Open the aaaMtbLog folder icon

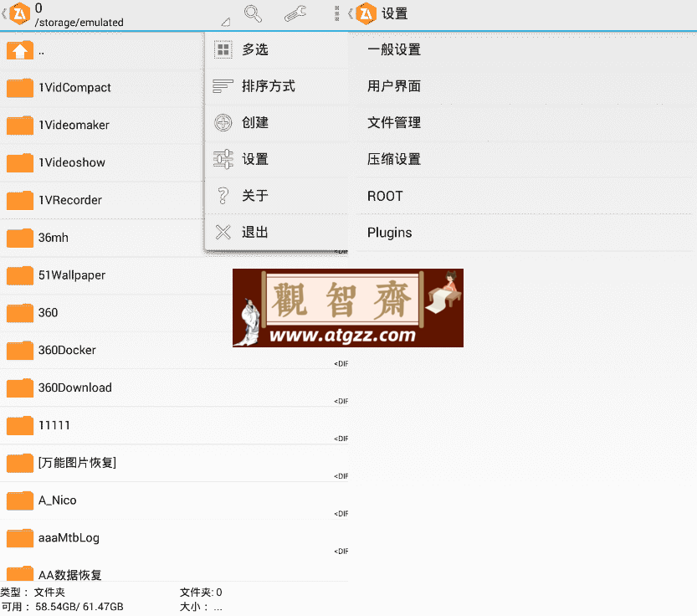pyautogui.click(x=20, y=537)
